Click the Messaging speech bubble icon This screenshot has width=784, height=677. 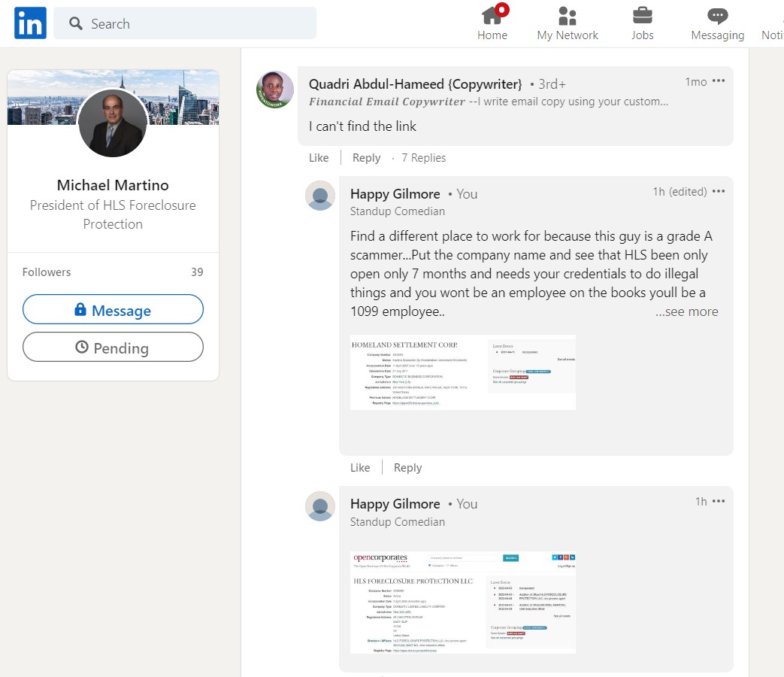718,16
